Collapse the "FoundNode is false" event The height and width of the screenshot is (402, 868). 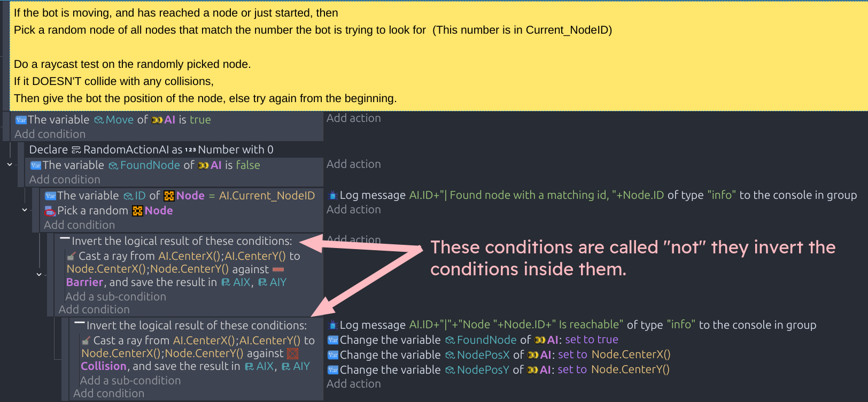click(10, 165)
